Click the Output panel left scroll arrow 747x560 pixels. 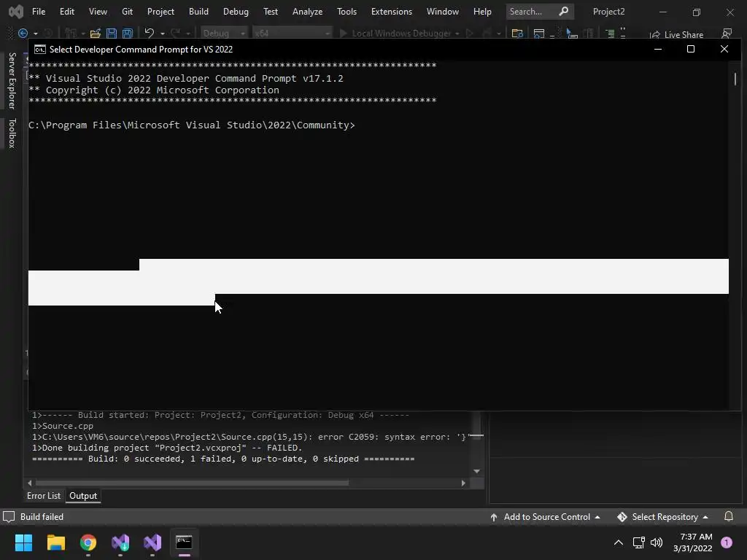(29, 483)
